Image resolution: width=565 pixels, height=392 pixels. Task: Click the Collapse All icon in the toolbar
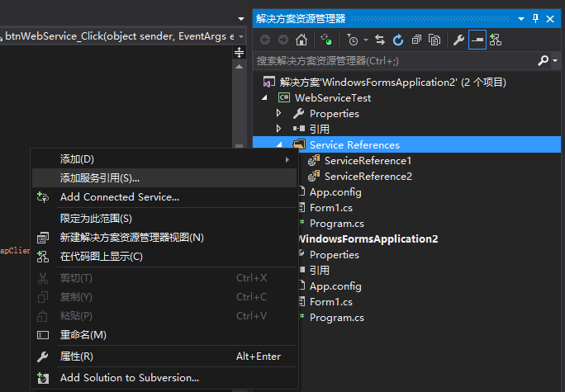pos(416,40)
